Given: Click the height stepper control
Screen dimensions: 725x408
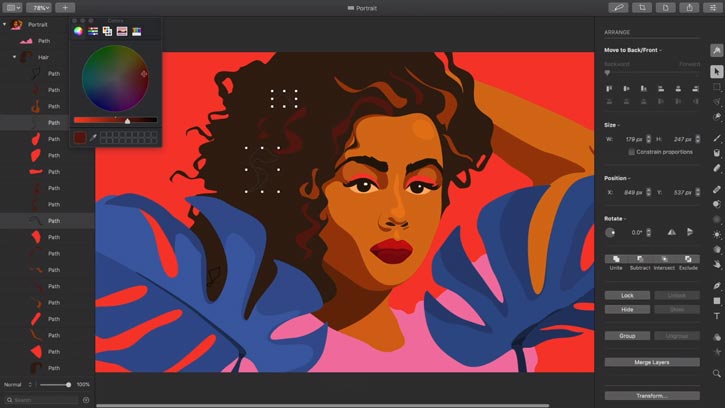Looking at the screenshot, I should click(x=697, y=139).
